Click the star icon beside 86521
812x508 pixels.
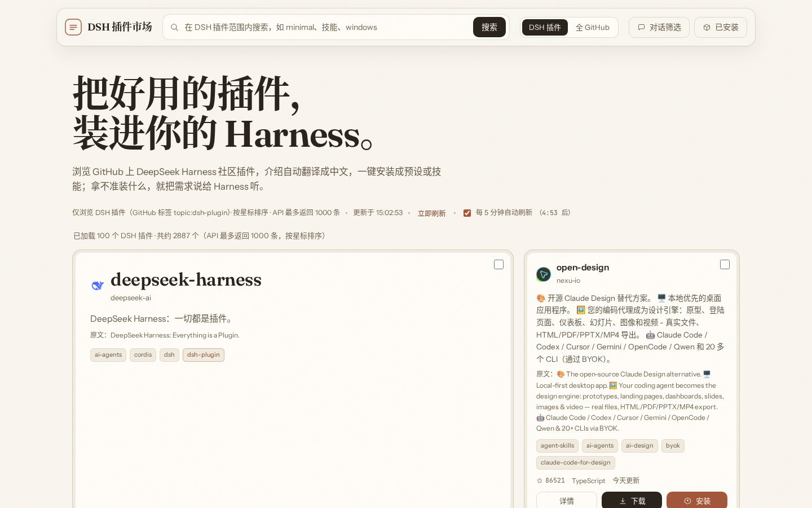coord(540,480)
